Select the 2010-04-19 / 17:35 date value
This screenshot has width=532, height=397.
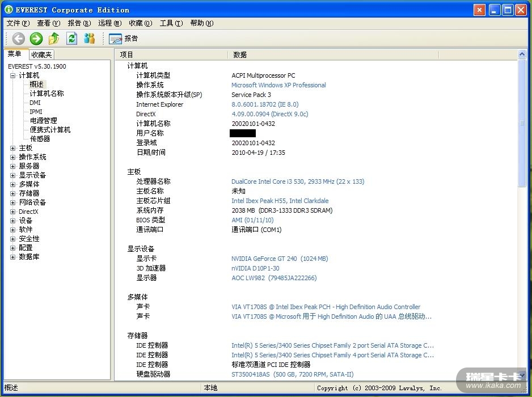(258, 153)
